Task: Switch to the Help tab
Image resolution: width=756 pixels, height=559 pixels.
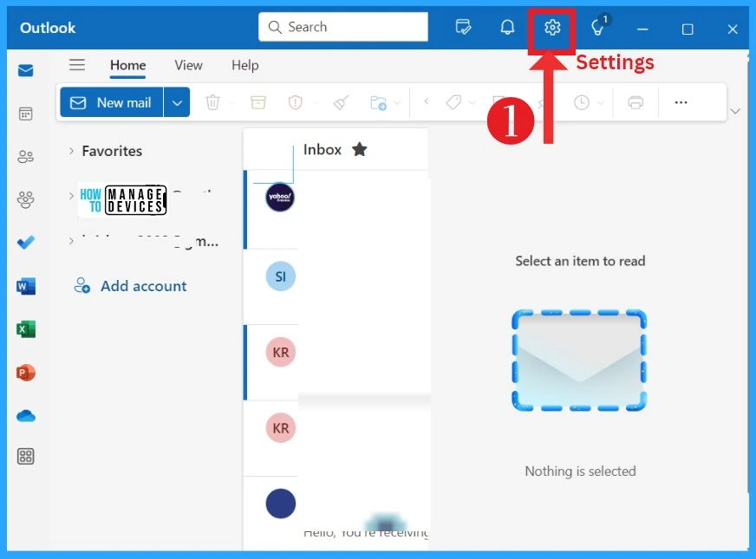Action: [x=245, y=65]
